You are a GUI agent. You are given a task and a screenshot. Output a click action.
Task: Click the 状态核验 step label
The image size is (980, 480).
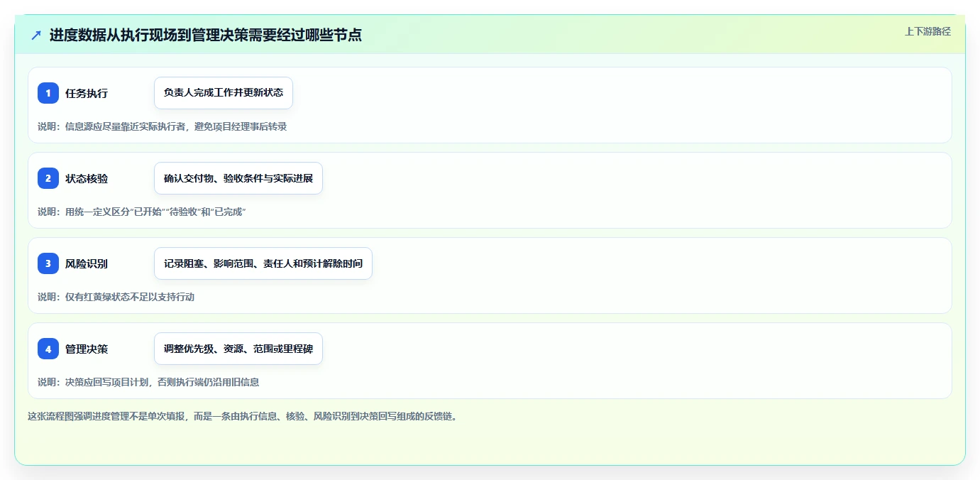pyautogui.click(x=87, y=178)
